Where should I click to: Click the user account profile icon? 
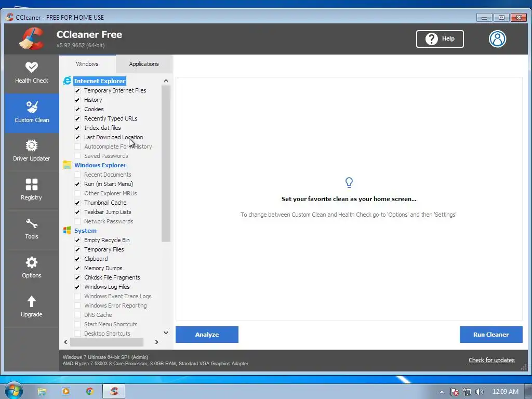497,38
